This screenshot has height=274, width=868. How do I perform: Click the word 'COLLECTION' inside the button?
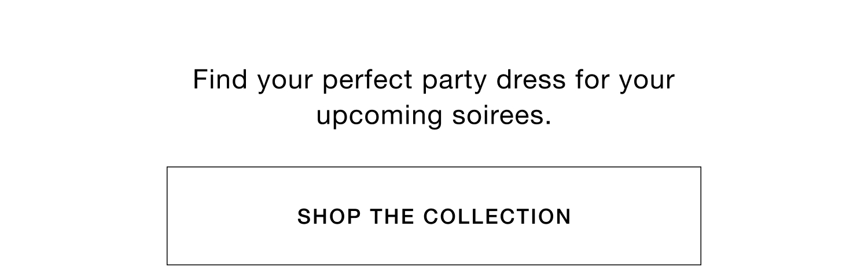[498, 216]
